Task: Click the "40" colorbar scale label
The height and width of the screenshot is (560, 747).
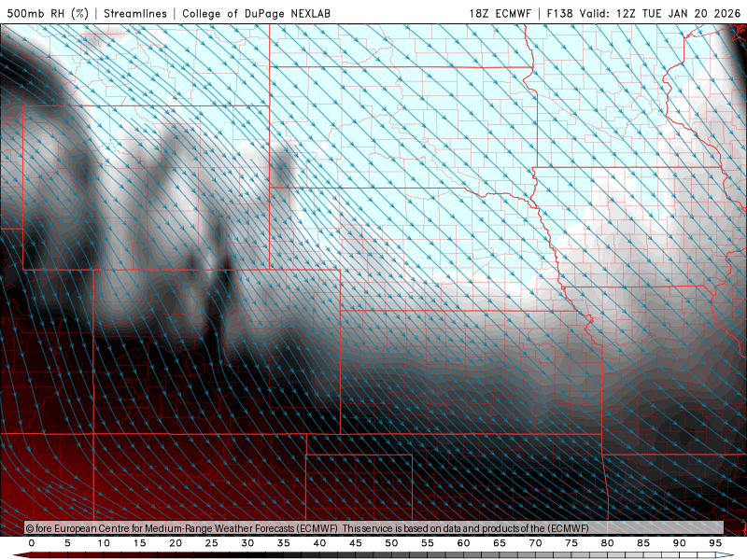Action: tap(319, 543)
